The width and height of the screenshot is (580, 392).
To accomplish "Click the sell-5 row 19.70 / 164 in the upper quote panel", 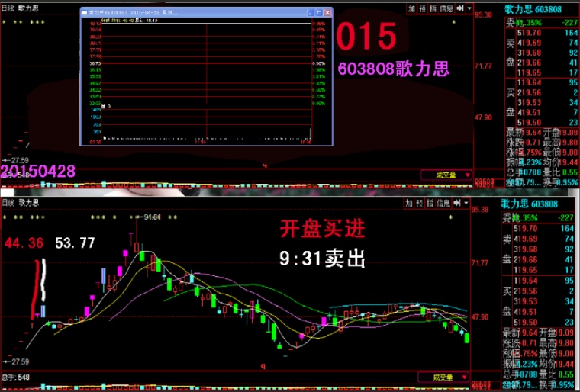I will coord(548,33).
